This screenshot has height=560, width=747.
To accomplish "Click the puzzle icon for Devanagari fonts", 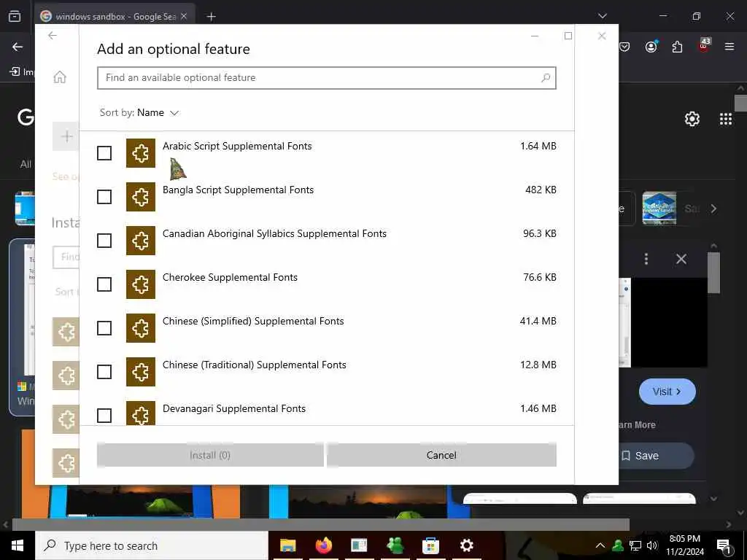I will click(141, 413).
